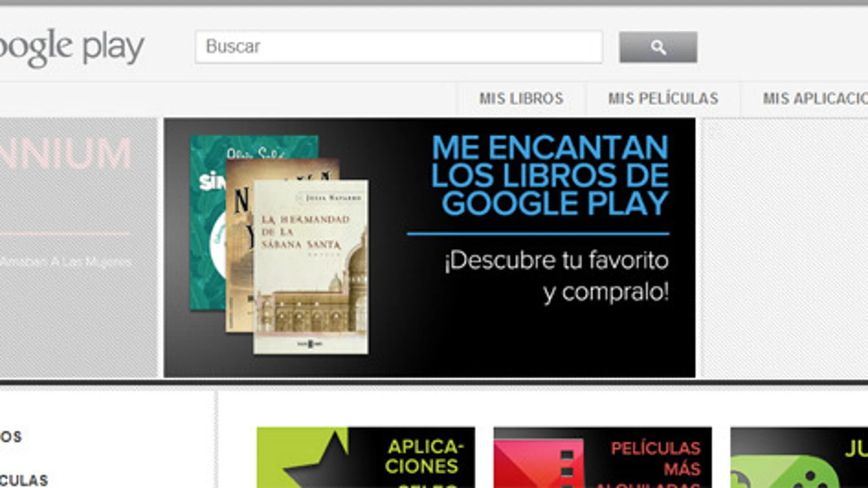Open the green game controller Juegos tile

[799, 457]
